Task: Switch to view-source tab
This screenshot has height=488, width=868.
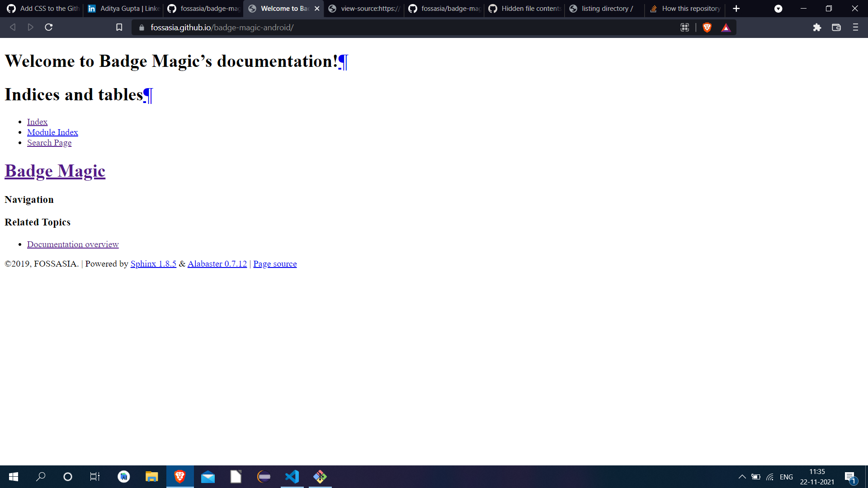Action: (364, 9)
